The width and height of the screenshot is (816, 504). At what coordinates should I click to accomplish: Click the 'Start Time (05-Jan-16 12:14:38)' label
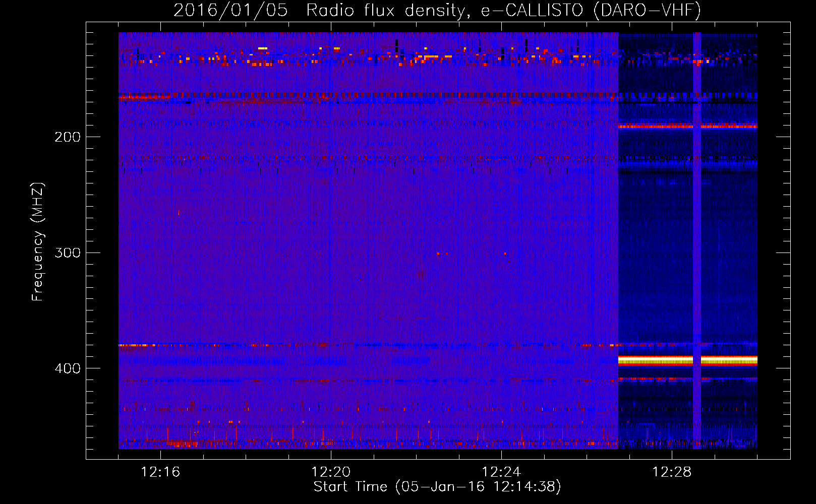pyautogui.click(x=437, y=487)
